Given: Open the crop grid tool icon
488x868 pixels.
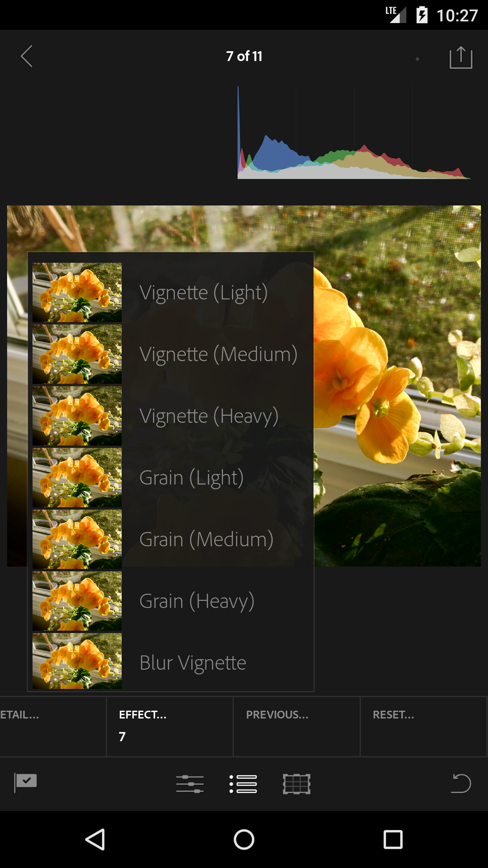Looking at the screenshot, I should tap(297, 784).
